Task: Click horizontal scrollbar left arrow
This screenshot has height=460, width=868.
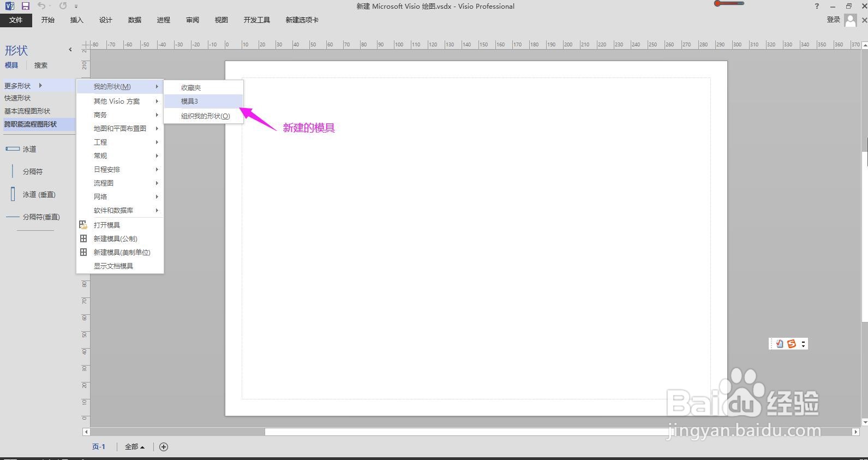Action: coord(86,432)
